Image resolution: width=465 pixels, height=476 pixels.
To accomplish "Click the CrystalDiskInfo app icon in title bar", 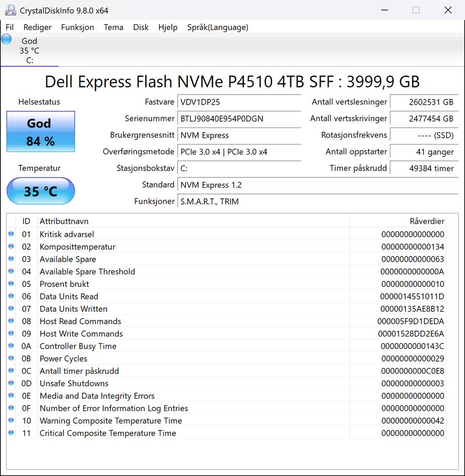I will (11, 10).
